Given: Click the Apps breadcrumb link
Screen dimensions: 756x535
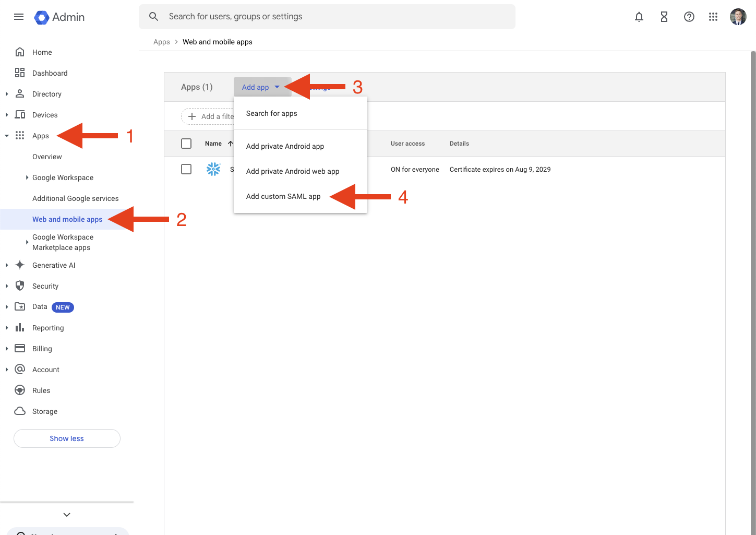Looking at the screenshot, I should (161, 42).
